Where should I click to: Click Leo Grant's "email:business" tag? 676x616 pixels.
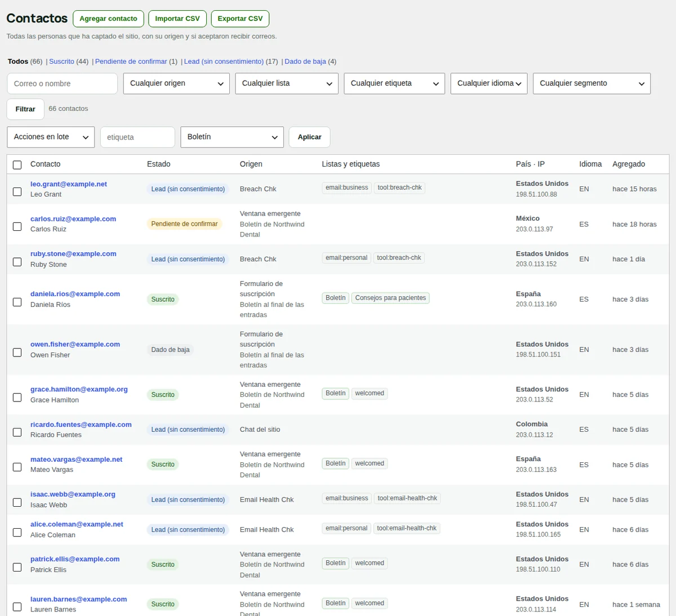click(x=346, y=188)
